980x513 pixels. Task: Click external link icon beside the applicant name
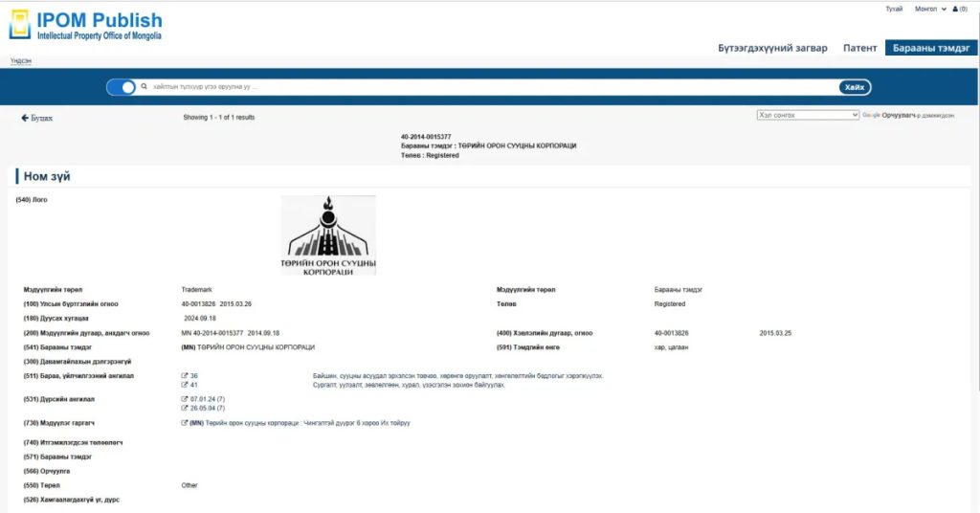(185, 422)
